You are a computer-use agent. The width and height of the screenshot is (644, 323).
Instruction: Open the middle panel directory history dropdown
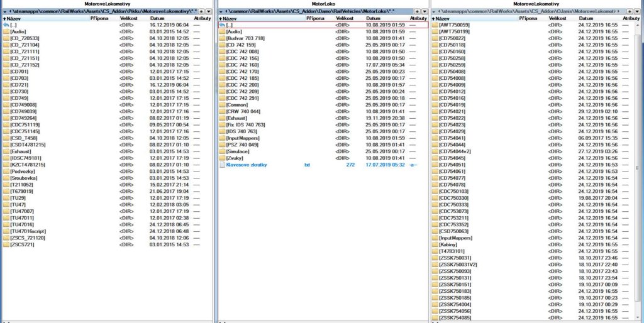(x=424, y=11)
